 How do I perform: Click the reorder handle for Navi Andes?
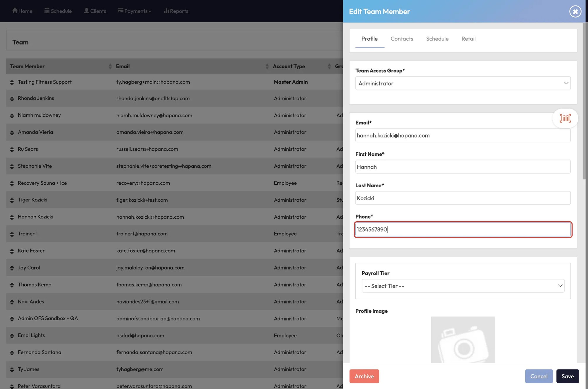point(12,302)
